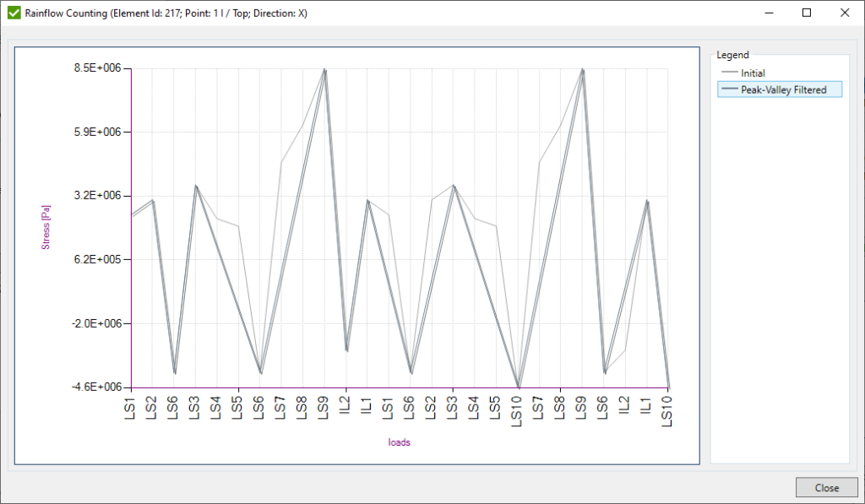Select the Peak-Valley Filtered legend entry
The width and height of the screenshot is (865, 504).
[x=785, y=89]
